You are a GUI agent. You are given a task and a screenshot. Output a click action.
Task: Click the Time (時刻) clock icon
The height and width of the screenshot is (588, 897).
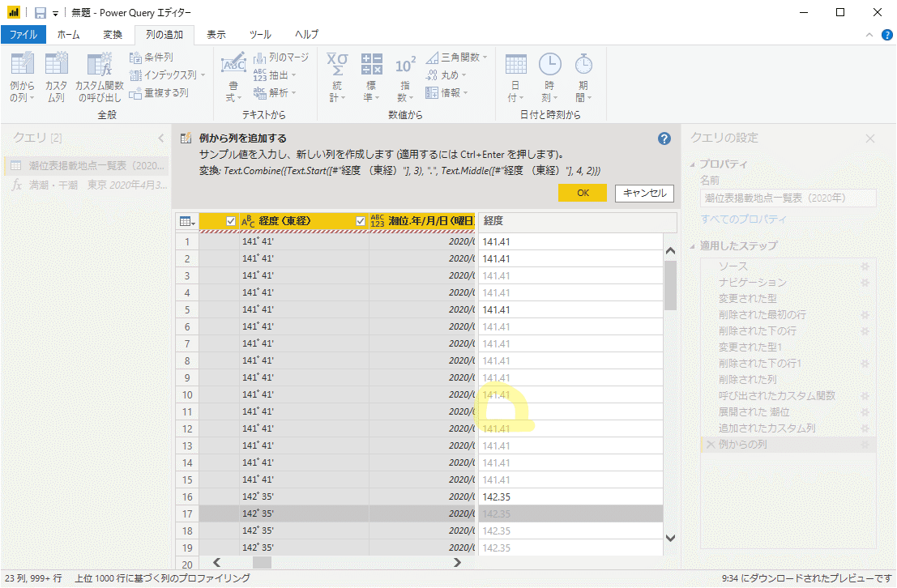pos(549,64)
